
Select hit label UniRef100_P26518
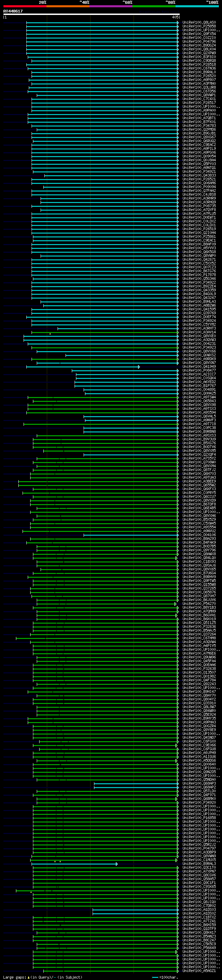point(199,64)
